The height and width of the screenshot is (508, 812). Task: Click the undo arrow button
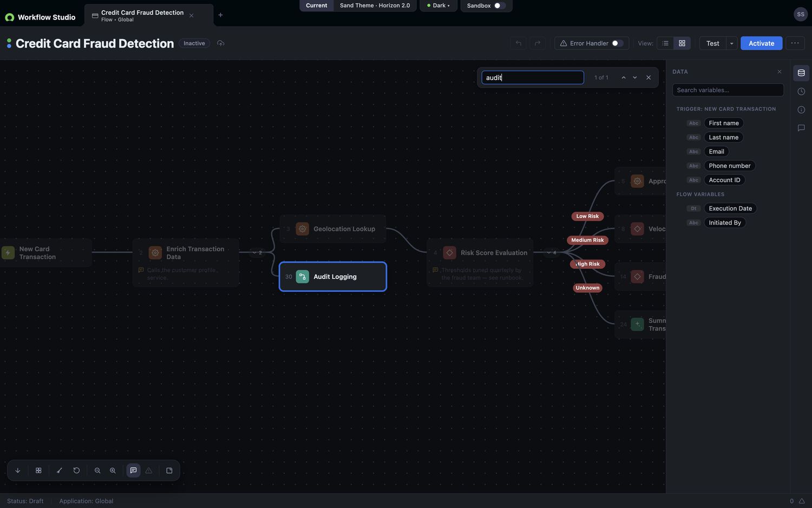click(519, 43)
